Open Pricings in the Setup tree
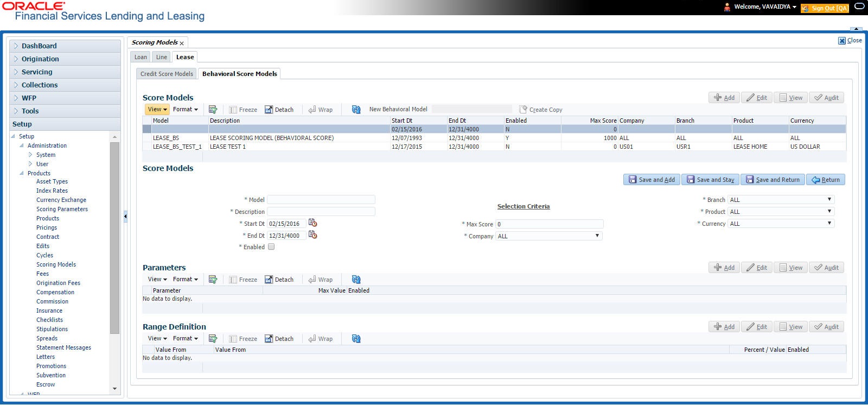Image resolution: width=868 pixels, height=405 pixels. point(47,227)
